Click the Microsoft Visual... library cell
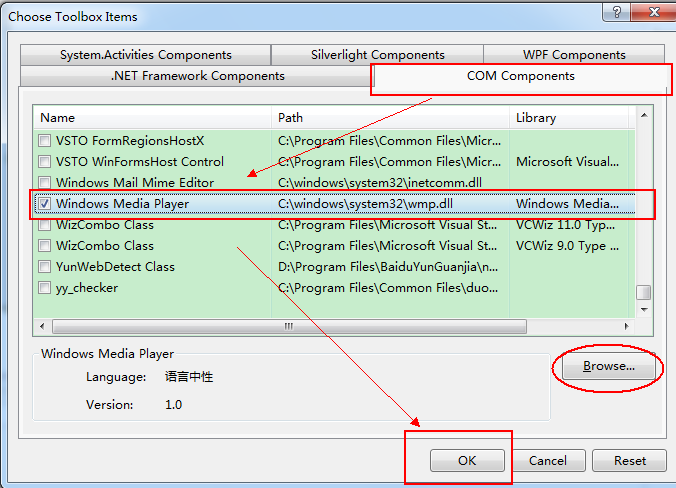 pyautogui.click(x=567, y=162)
